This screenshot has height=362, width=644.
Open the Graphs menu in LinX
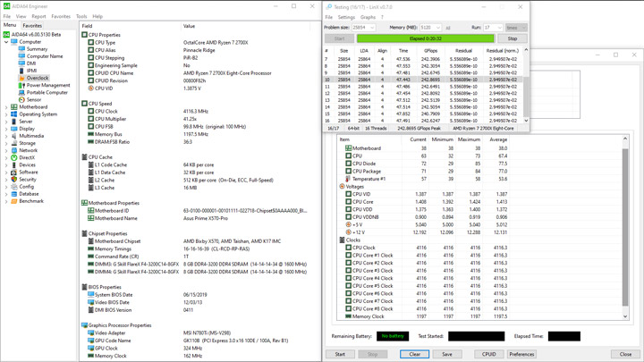coord(368,17)
